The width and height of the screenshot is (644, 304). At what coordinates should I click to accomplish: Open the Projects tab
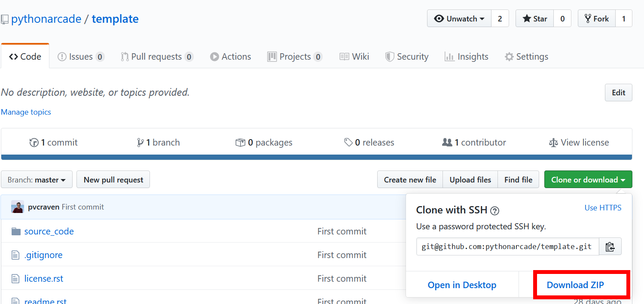tap(295, 57)
